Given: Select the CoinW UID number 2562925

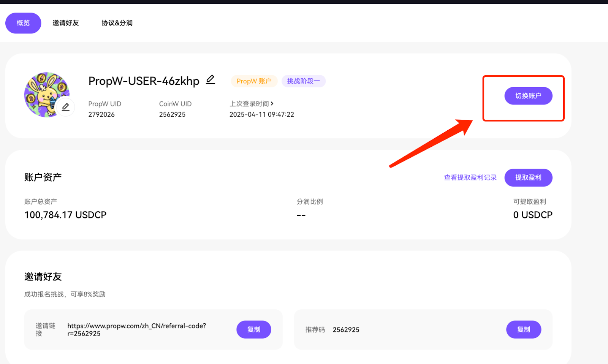Looking at the screenshot, I should pos(172,114).
